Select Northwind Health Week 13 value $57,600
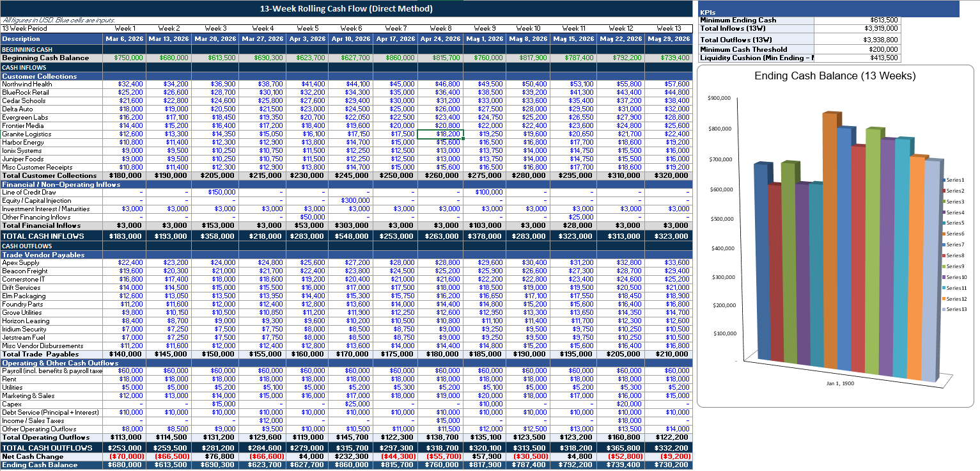980x471 pixels. click(669, 84)
